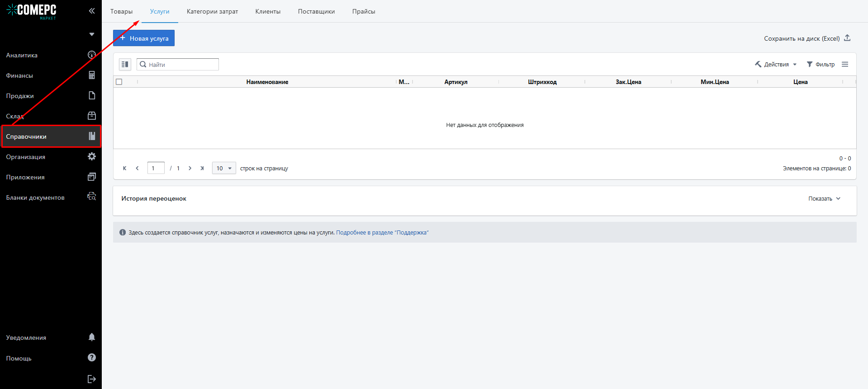Screen dimensions: 868x389
Task: Open the table hamburger menu icon
Action: point(845,64)
